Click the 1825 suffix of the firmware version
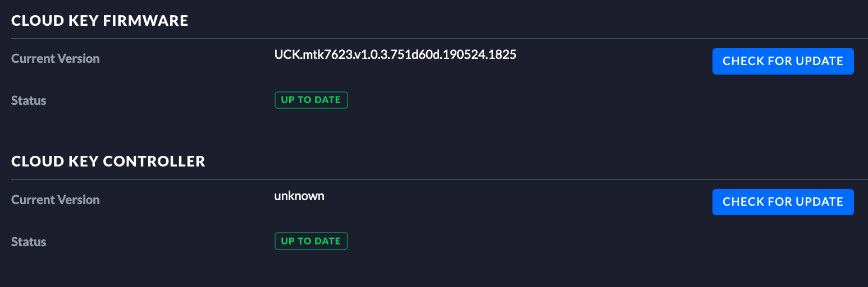 coord(503,55)
